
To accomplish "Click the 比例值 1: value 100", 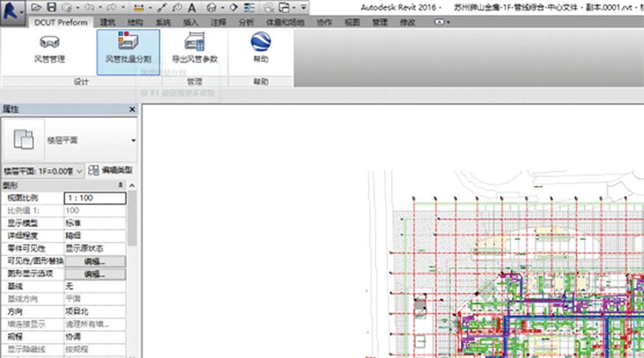I will 95,210.
